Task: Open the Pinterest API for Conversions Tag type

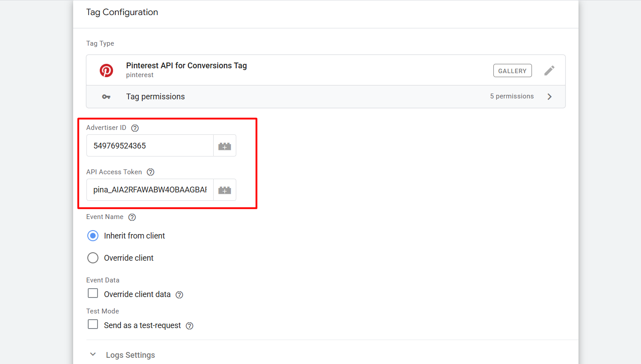Action: coord(186,66)
